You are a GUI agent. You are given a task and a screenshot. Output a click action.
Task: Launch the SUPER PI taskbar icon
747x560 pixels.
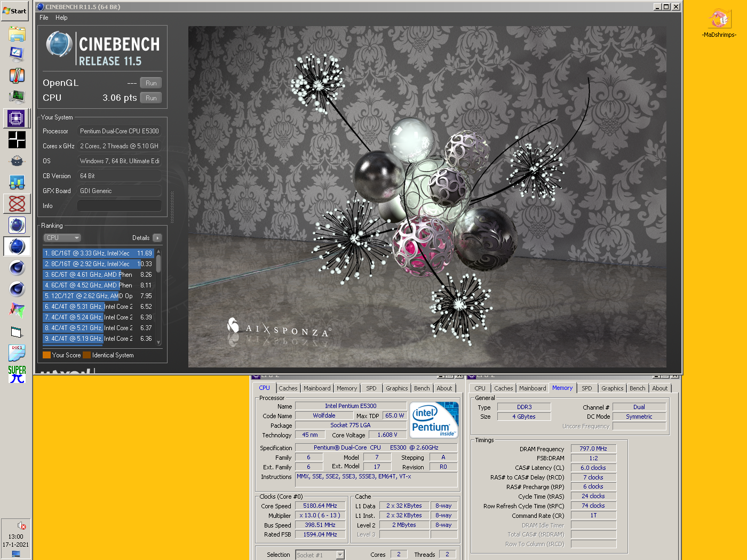coord(17,374)
